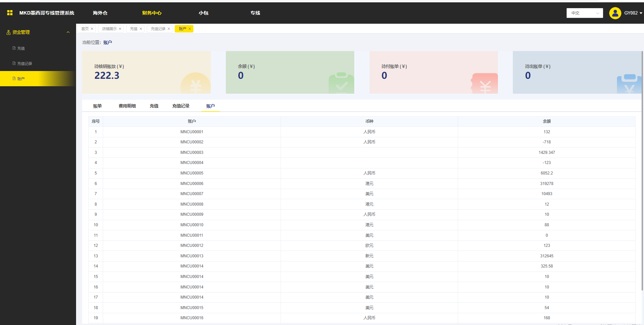Screen dimensions: 644x325
Task: Click the red yen ticket icon on 待付账单 card
Action: click(x=484, y=84)
